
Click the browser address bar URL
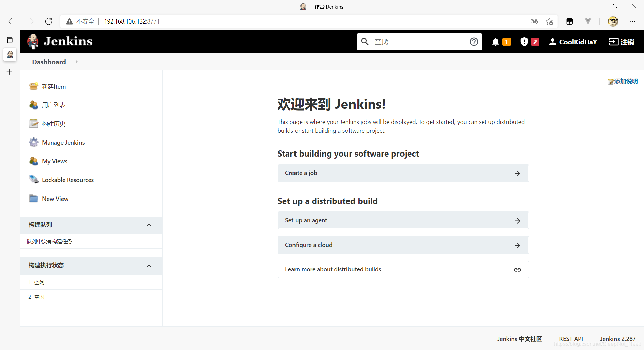click(132, 21)
